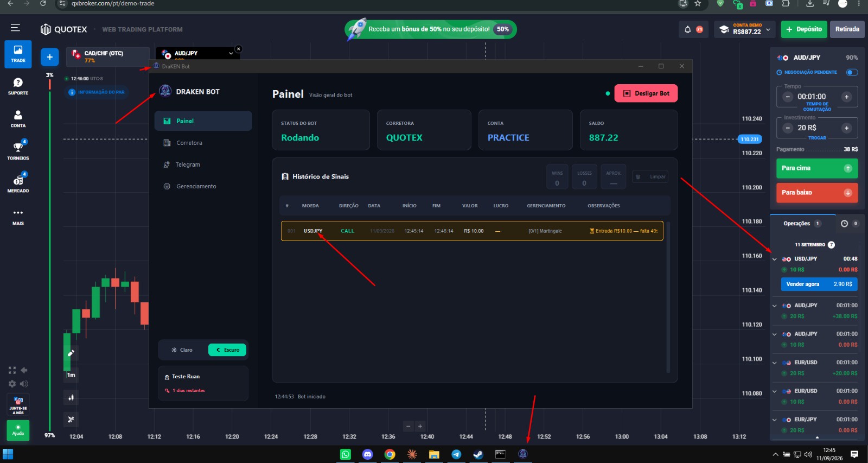Click the Junte-se a Nós social icon
Viewport: 868px width, 463px height.
coord(18,405)
